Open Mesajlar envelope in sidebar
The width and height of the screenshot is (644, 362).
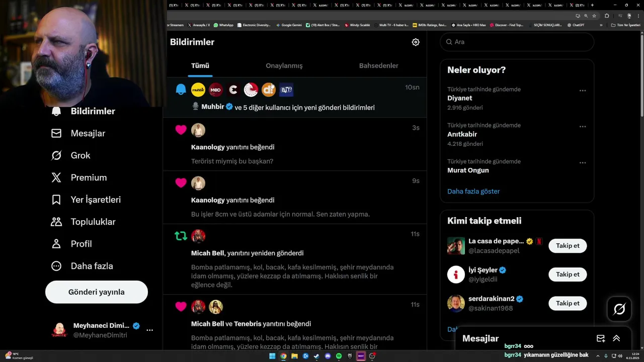pos(56,133)
